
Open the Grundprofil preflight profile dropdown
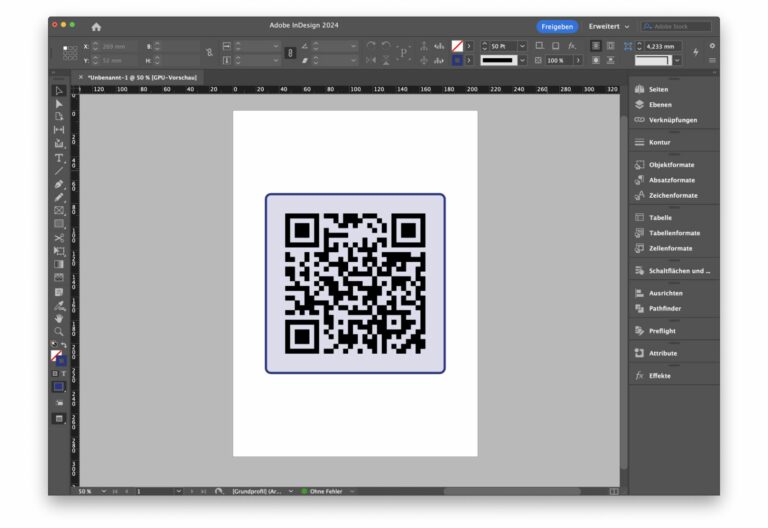291,491
